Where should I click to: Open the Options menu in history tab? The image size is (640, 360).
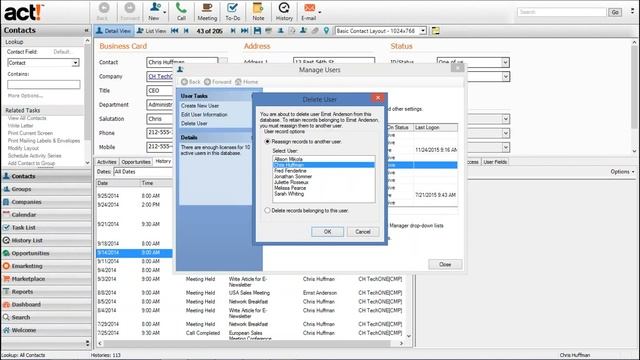tap(622, 172)
